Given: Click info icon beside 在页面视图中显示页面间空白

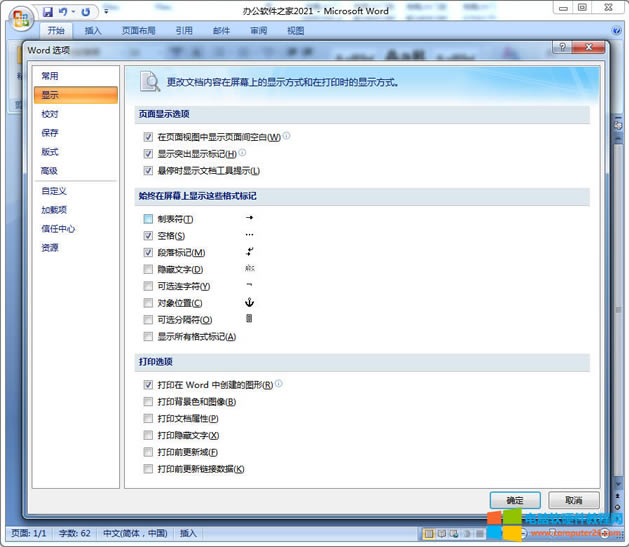Looking at the screenshot, I should click(x=286, y=136).
